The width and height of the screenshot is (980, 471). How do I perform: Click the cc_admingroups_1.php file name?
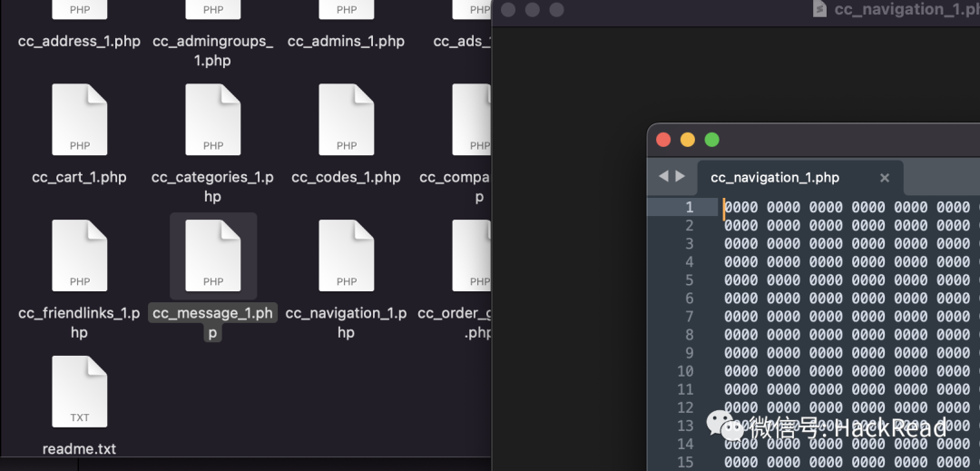[x=213, y=51]
